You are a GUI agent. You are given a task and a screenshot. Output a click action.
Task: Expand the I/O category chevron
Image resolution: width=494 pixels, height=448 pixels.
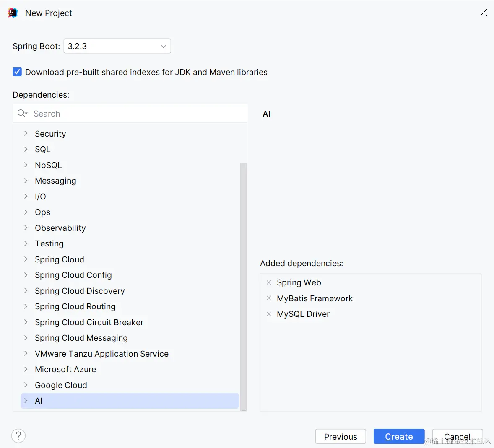pos(26,196)
